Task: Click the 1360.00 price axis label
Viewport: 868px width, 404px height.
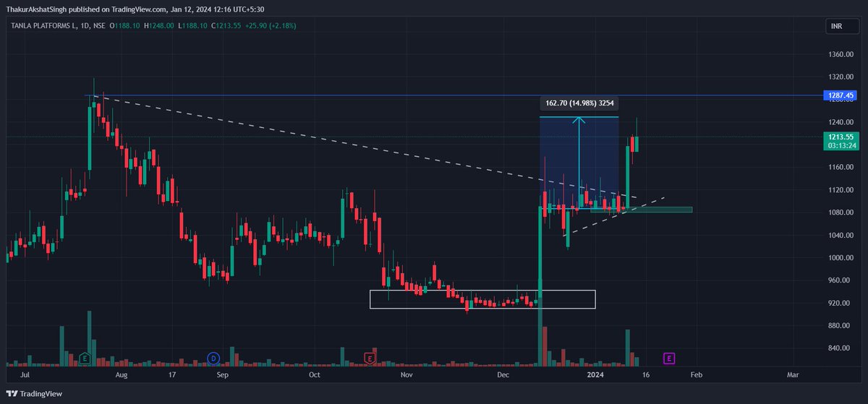Action: point(840,54)
